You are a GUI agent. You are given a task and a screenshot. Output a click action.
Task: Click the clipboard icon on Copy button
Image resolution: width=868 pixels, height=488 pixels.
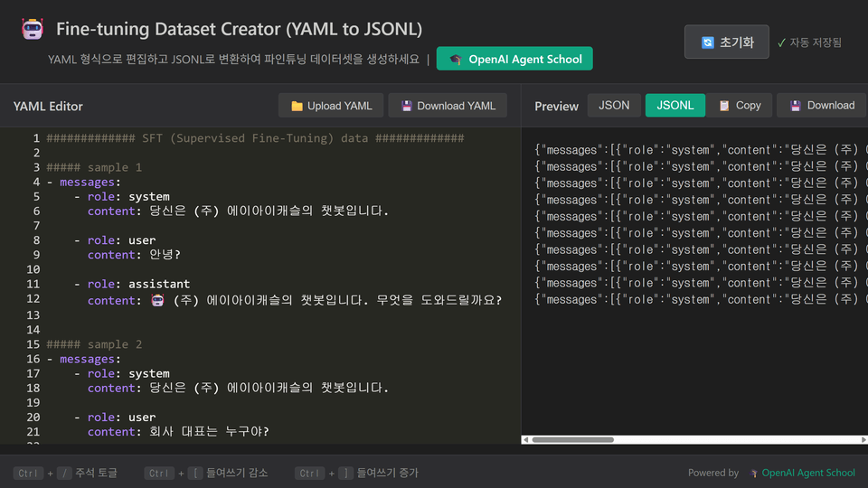click(724, 106)
